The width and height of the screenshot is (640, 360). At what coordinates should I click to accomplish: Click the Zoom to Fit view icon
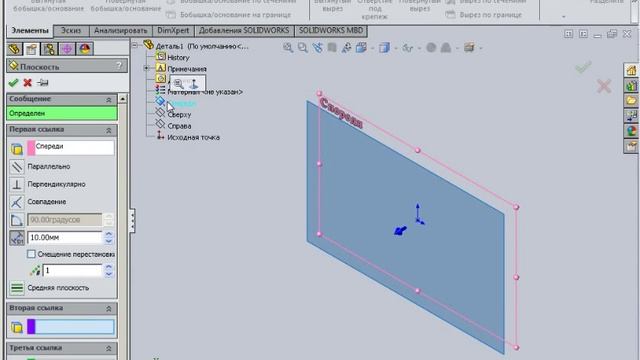pos(288,48)
